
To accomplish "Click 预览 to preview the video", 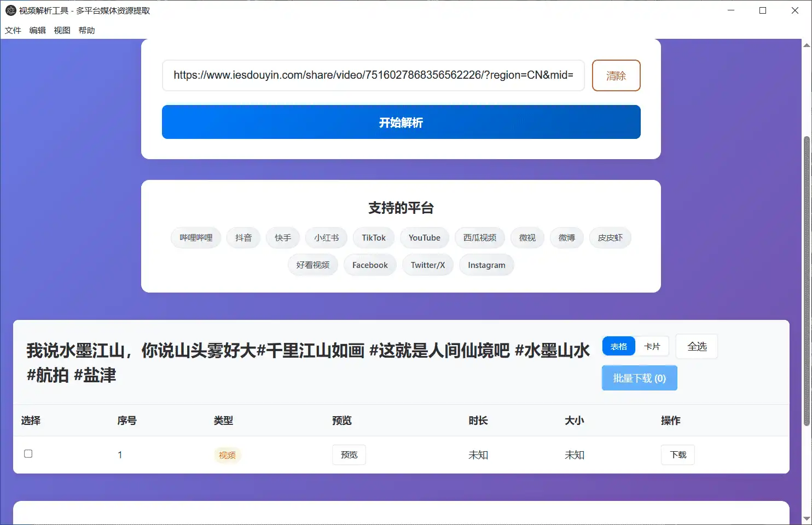I will click(x=349, y=454).
